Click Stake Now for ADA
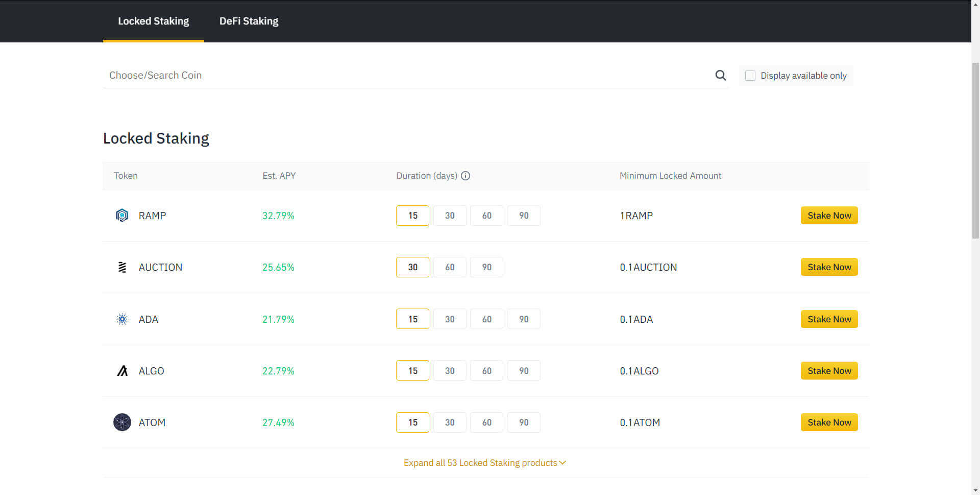The image size is (980, 495). [829, 319]
